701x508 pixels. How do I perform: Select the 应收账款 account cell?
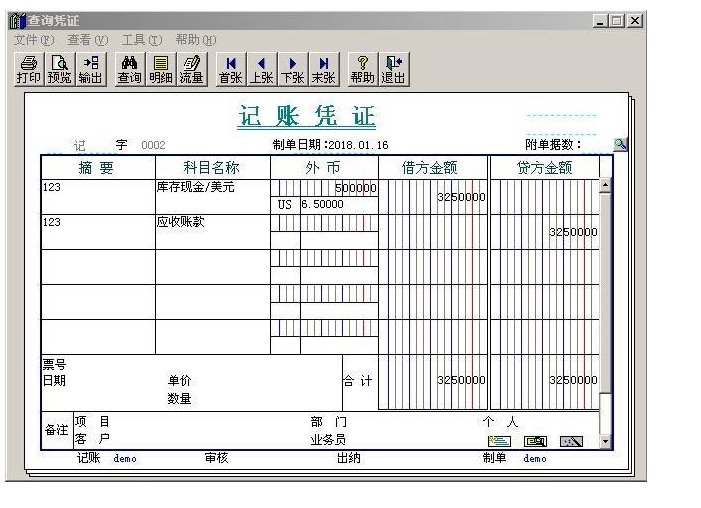point(212,232)
